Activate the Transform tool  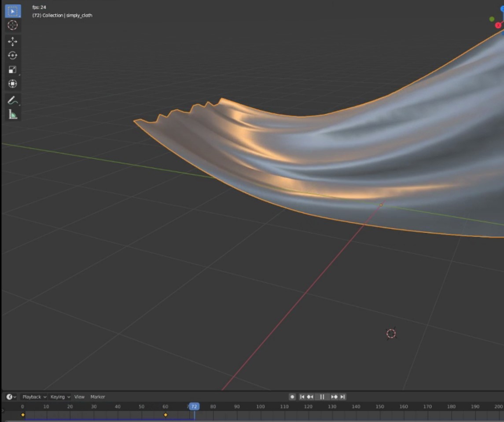(12, 83)
